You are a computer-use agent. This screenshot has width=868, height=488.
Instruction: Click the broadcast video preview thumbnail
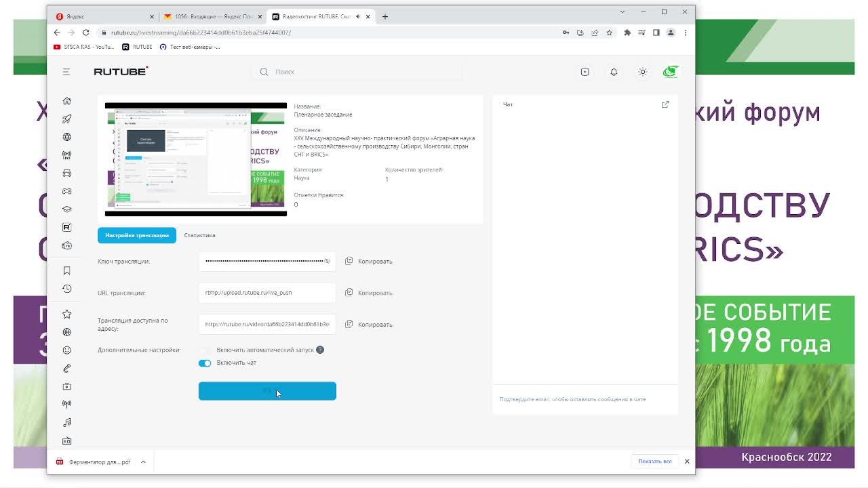tap(196, 159)
